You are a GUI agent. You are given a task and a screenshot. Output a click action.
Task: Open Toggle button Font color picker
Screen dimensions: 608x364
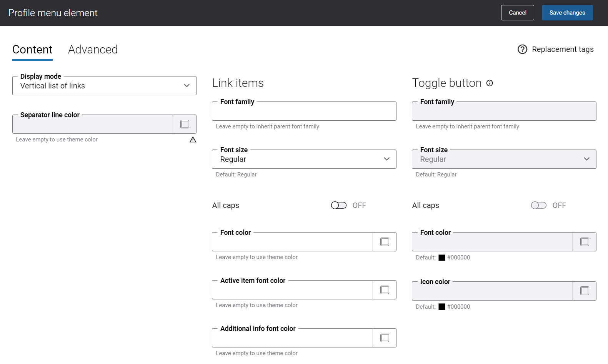[x=585, y=242]
